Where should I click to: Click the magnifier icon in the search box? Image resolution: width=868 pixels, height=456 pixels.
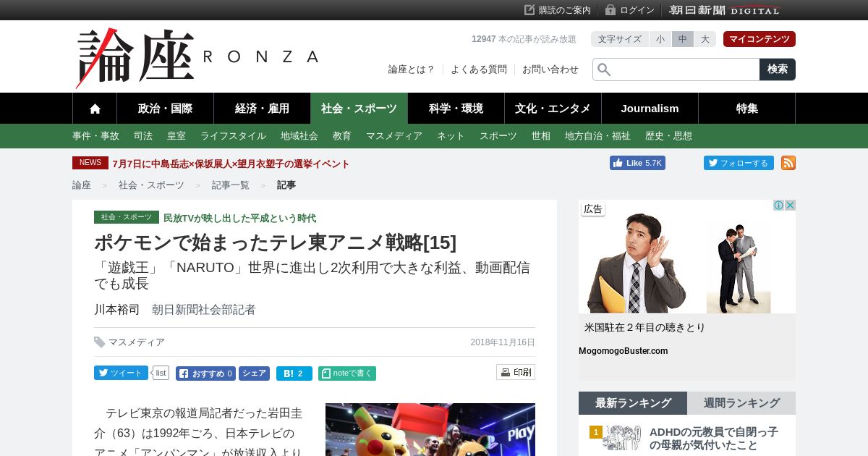coord(604,69)
